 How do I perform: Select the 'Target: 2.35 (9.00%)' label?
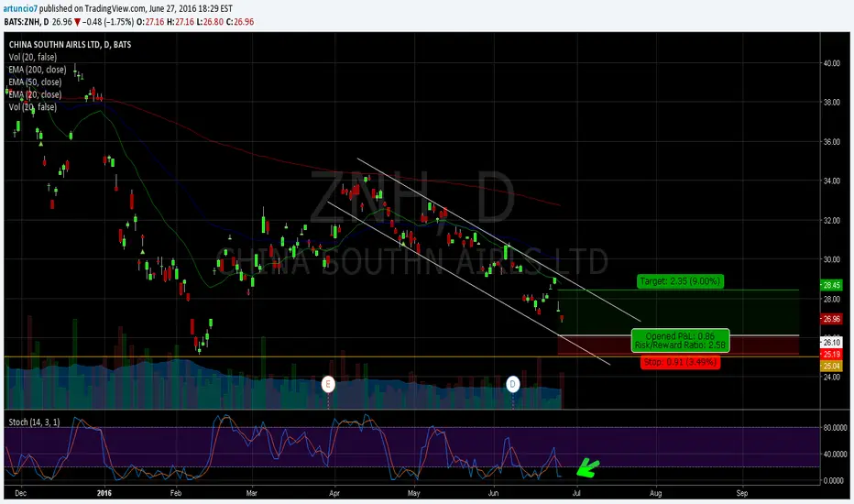point(680,281)
